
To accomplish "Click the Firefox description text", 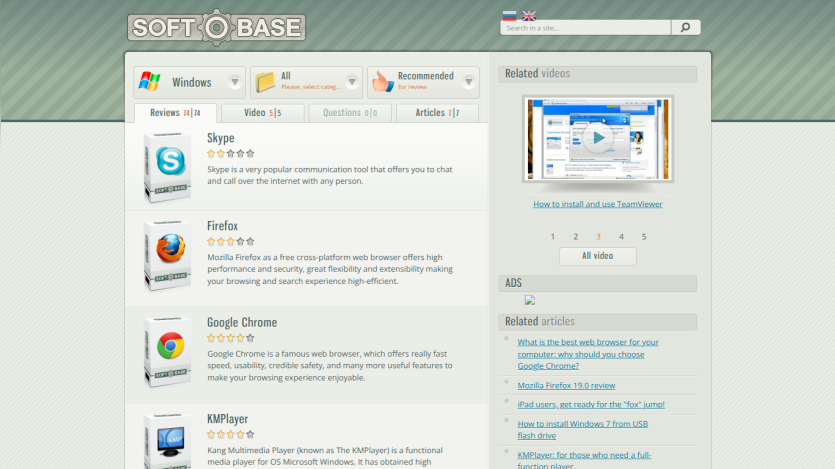I will click(x=330, y=269).
